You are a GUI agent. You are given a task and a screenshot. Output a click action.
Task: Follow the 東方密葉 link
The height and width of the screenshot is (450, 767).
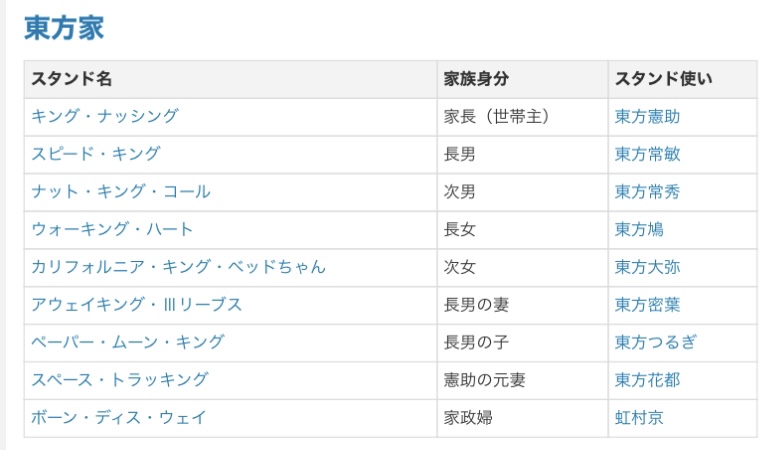coord(647,304)
